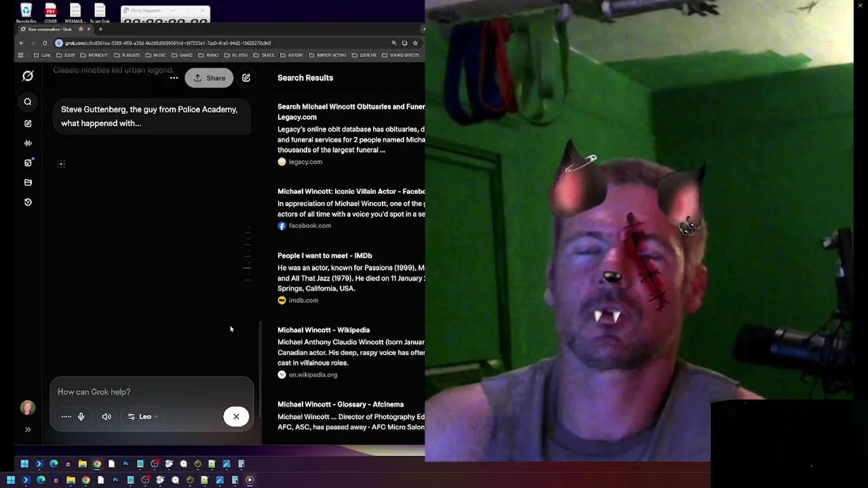The image size is (868, 488).
Task: Click the Share button
Action: tap(209, 78)
